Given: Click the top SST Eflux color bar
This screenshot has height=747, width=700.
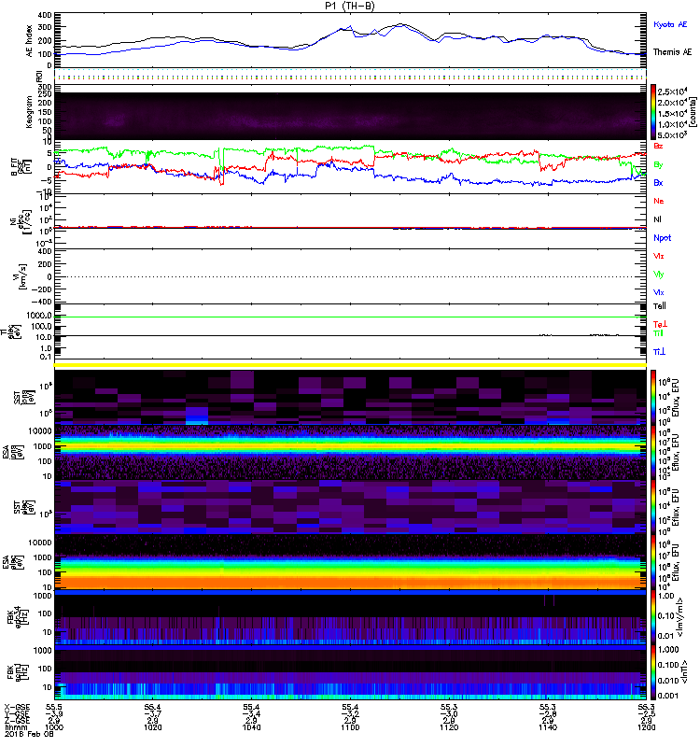Looking at the screenshot, I should point(655,394).
